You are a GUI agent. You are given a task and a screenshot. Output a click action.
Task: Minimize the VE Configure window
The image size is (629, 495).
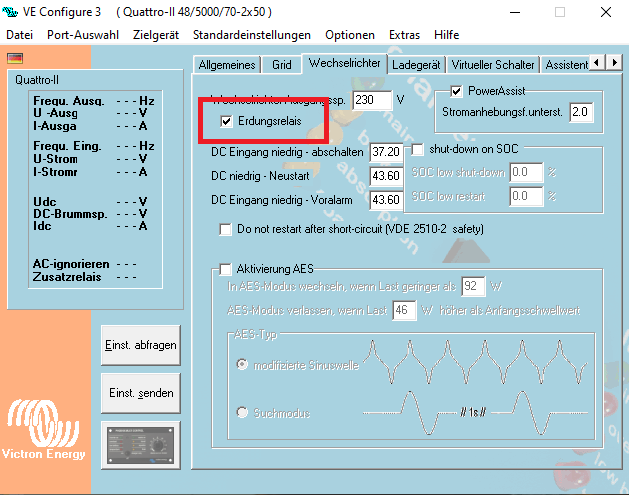[515, 12]
